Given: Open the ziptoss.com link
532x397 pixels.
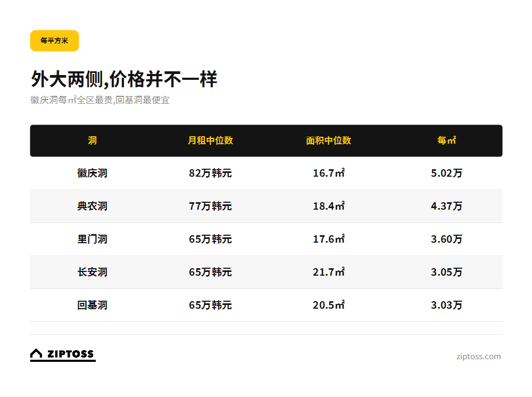Looking at the screenshot, I should click(478, 356).
